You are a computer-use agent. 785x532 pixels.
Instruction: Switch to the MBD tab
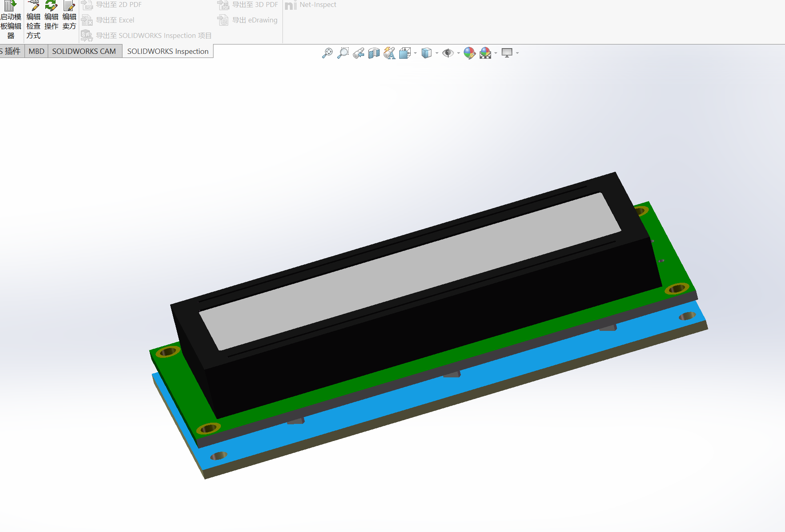point(36,51)
